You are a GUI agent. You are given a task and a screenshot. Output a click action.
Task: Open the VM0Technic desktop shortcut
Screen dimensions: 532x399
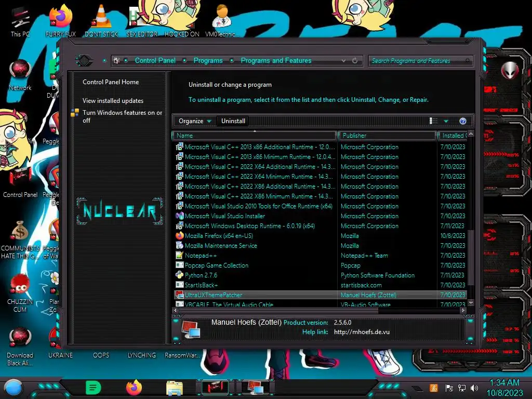point(222,21)
